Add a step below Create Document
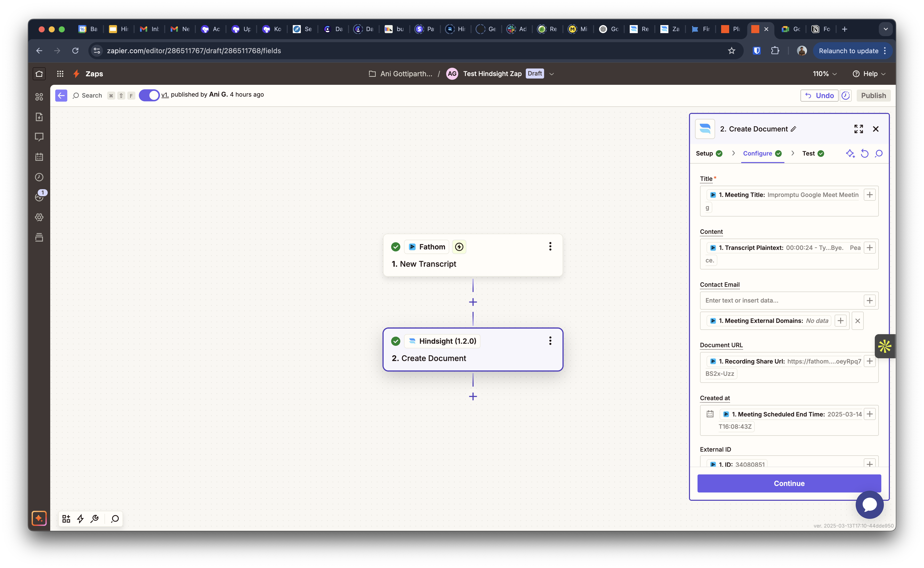924x568 pixels. [473, 396]
